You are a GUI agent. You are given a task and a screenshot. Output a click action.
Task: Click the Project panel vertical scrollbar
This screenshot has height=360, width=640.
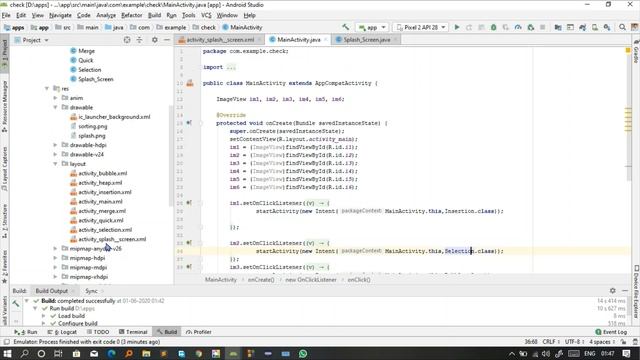coord(171,155)
